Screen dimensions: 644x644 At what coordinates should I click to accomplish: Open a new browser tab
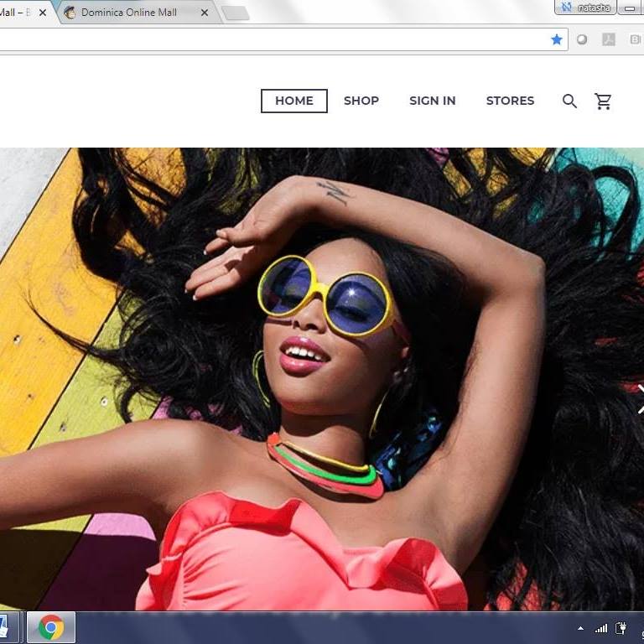(x=235, y=13)
